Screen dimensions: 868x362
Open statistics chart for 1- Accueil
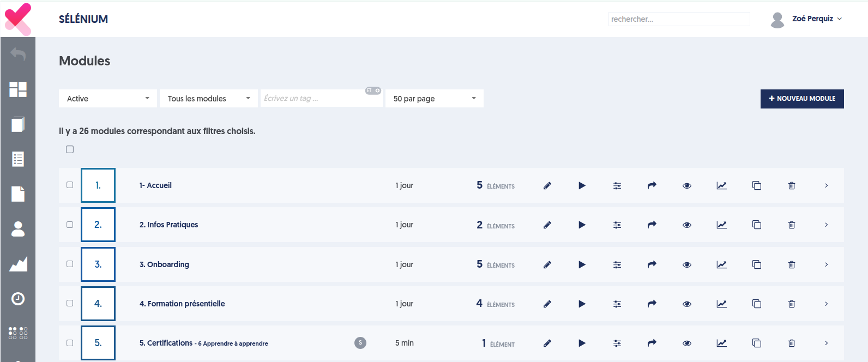(x=722, y=185)
